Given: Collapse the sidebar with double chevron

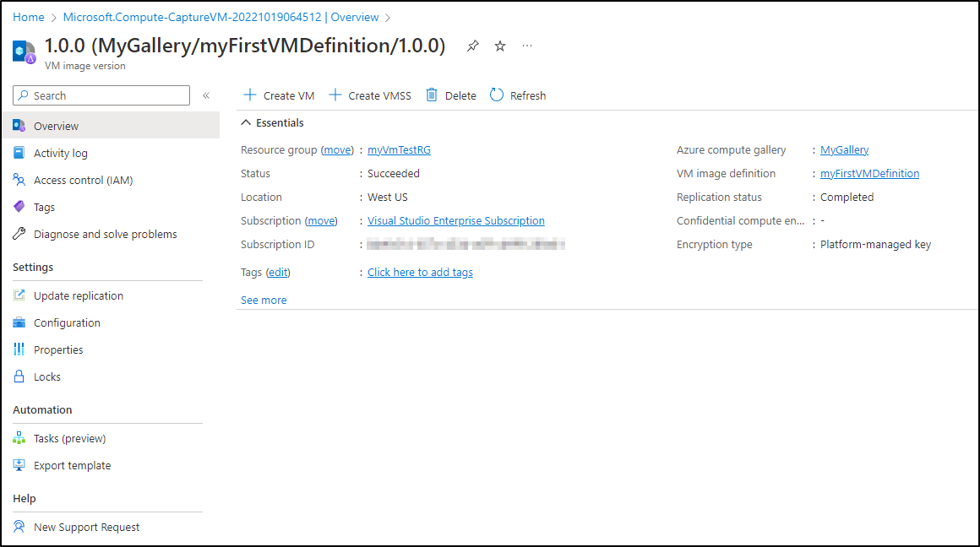Looking at the screenshot, I should 206,95.
